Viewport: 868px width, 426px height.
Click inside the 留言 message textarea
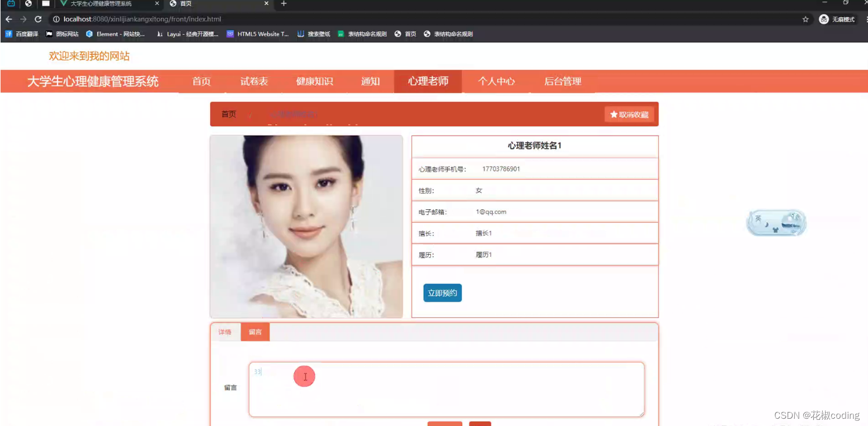[x=445, y=389]
